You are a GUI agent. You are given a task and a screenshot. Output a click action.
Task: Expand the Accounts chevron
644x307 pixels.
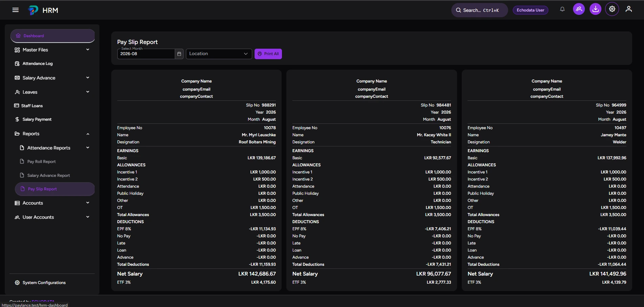click(88, 203)
